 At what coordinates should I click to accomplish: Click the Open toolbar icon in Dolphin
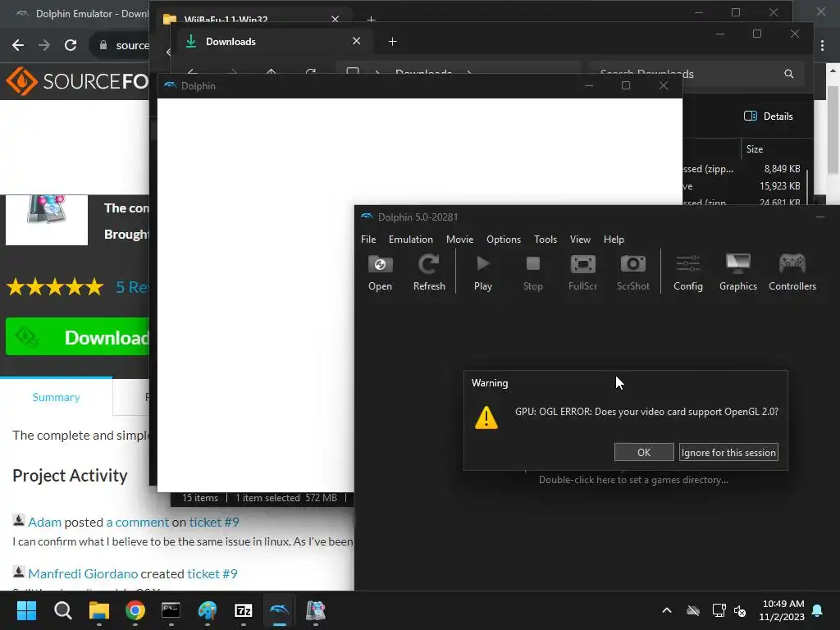380,272
